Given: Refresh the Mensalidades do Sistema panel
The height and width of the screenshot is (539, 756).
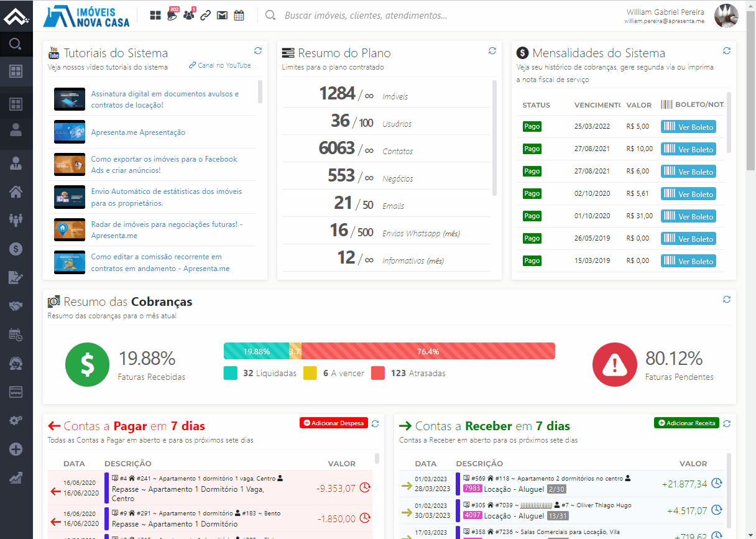Looking at the screenshot, I should pyautogui.click(x=727, y=51).
